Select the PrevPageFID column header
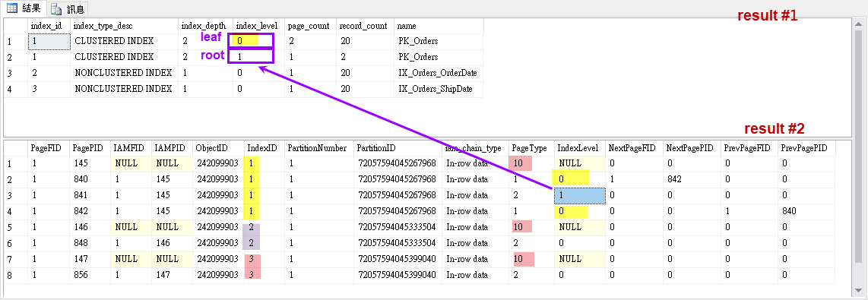The width and height of the screenshot is (868, 300). pos(749,148)
